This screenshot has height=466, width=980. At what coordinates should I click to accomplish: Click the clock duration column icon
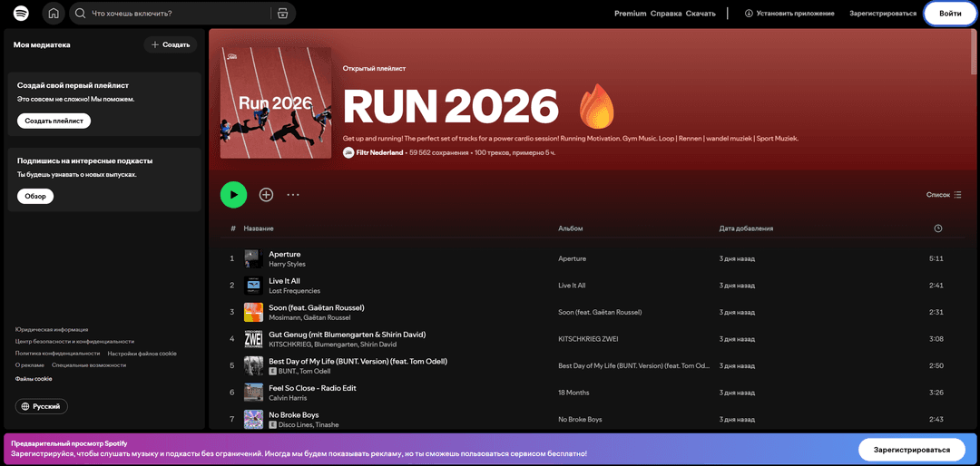coord(937,228)
